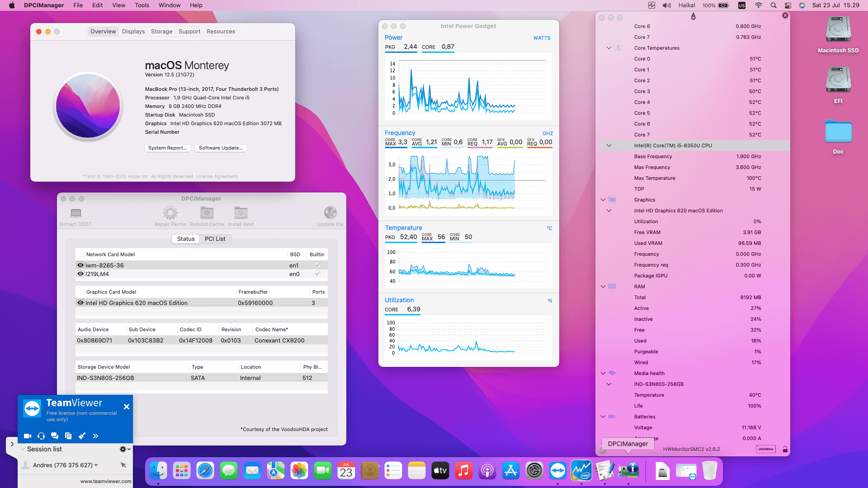Click Update IDs globe icon in DPCIManager
Image resolution: width=868 pixels, height=488 pixels.
click(x=330, y=212)
